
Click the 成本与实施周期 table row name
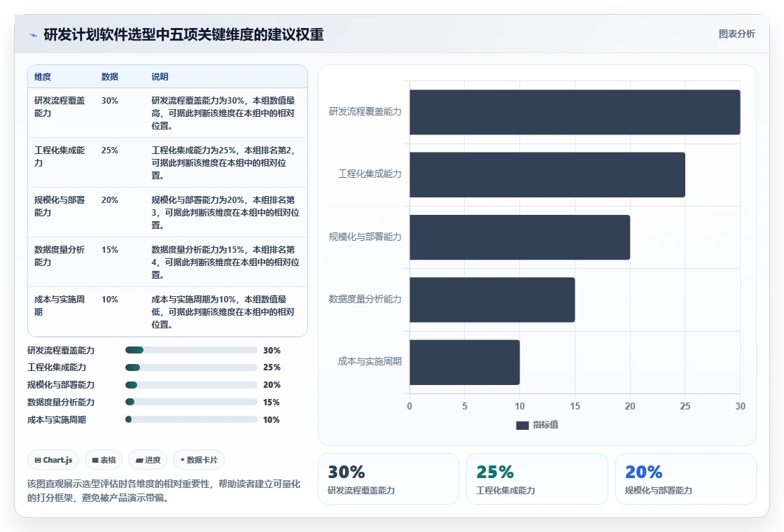coord(59,305)
